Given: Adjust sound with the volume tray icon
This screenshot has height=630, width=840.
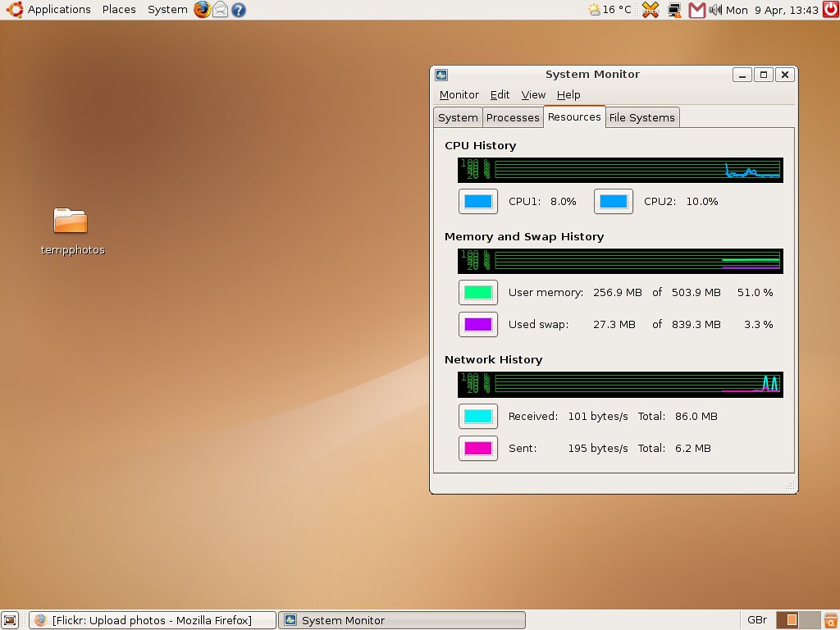Looking at the screenshot, I should pyautogui.click(x=716, y=10).
